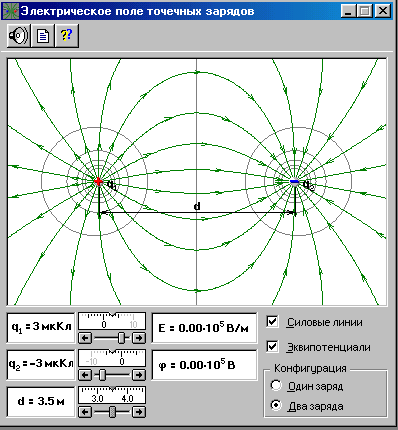Click the application icon in title bar
The height and width of the screenshot is (430, 398).
click(10, 11)
